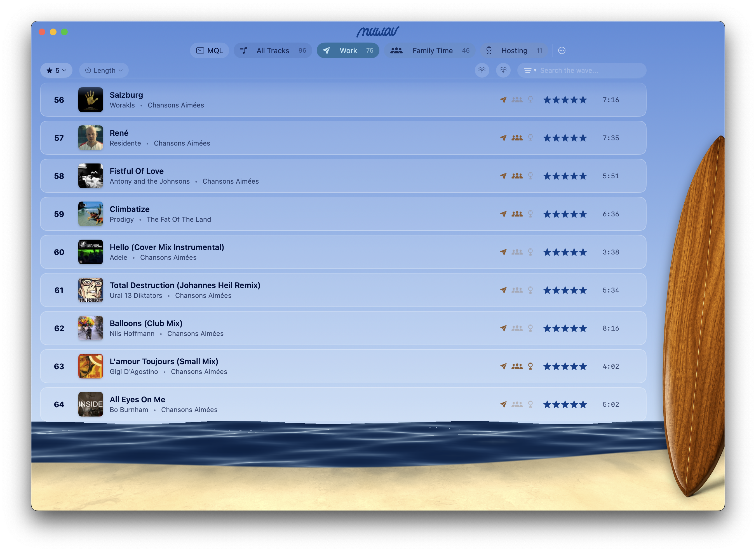The image size is (756, 552).
Task: Toggle Family Time tag on René
Action: coord(517,138)
